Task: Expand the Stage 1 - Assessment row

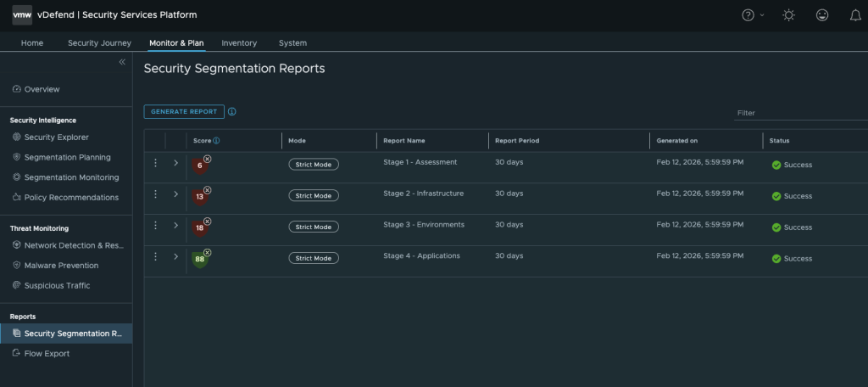Action: click(x=175, y=163)
